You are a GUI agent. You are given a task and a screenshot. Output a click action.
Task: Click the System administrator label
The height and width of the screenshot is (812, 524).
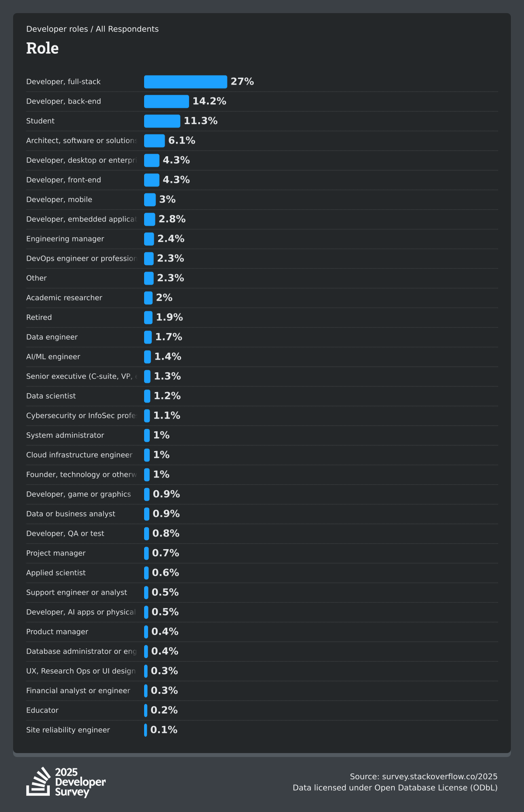(x=65, y=435)
